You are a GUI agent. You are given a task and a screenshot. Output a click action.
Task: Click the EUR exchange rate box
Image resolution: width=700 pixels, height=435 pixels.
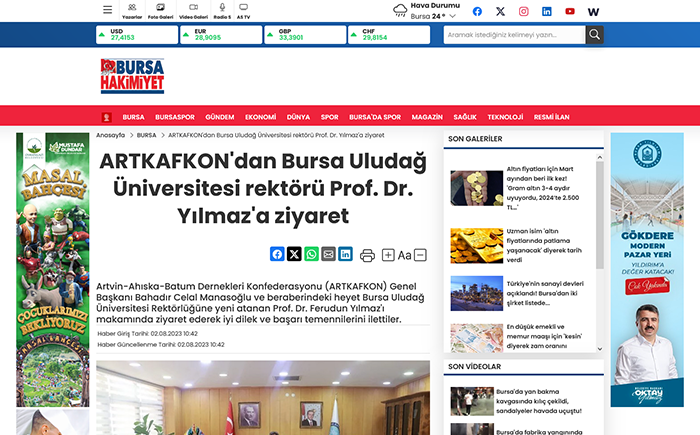tap(221, 35)
